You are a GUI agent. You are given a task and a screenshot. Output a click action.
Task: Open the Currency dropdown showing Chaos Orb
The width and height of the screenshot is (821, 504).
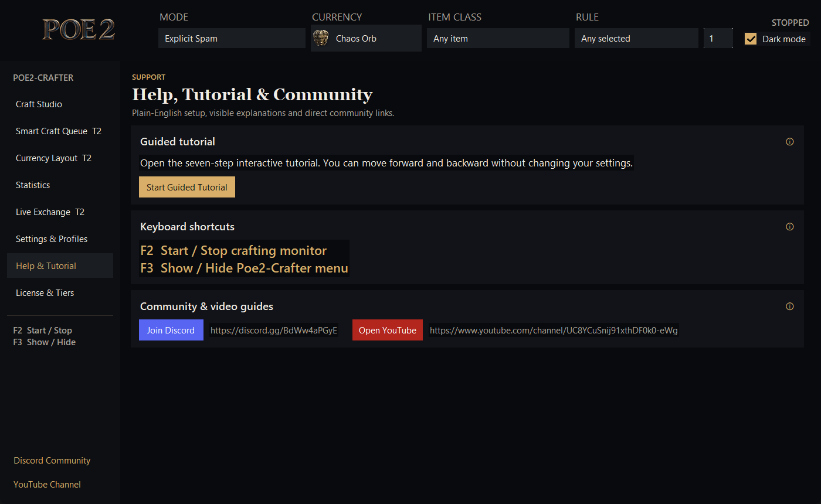(x=366, y=38)
